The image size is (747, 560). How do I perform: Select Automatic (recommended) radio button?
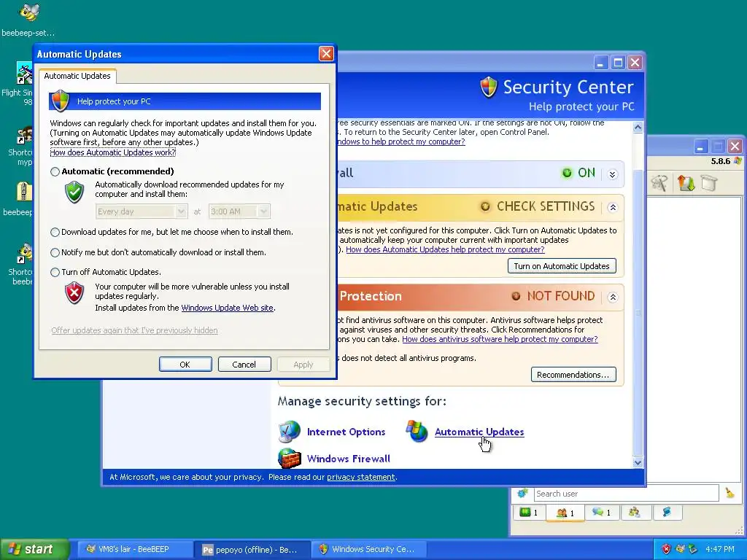[x=55, y=171]
